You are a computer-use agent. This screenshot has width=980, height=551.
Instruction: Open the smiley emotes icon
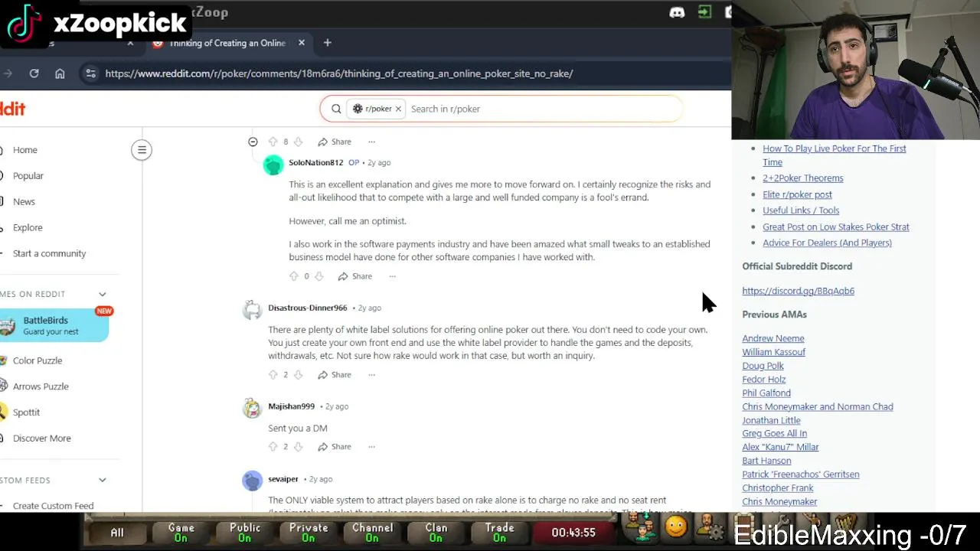tap(675, 527)
